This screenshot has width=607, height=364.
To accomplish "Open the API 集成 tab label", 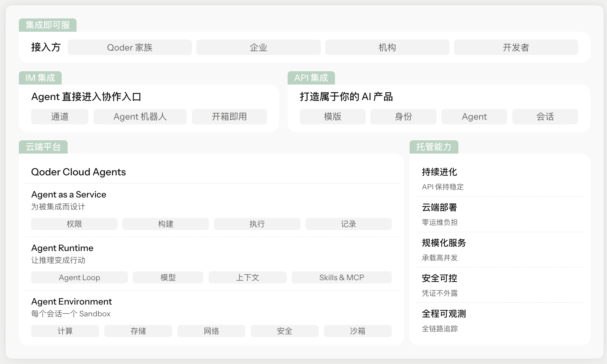I will point(311,78).
